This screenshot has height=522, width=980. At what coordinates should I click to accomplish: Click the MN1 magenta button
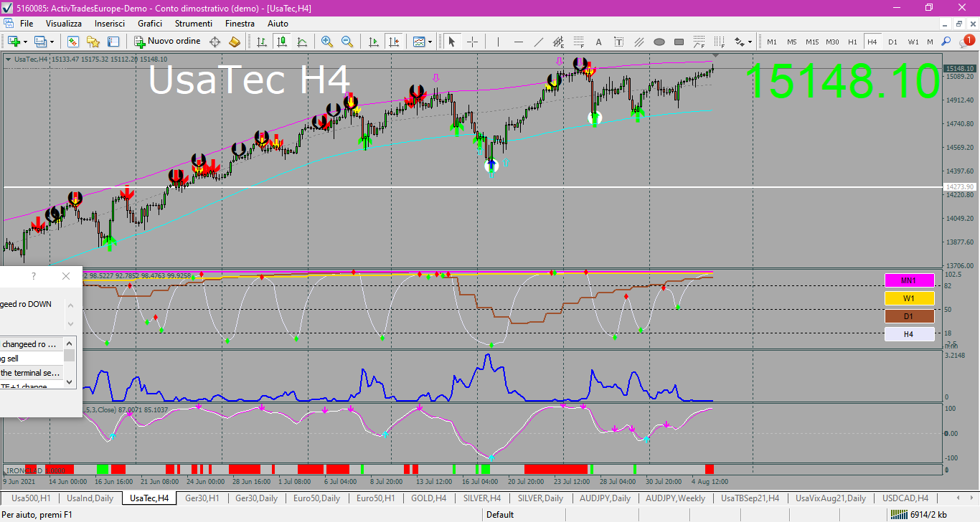909,280
